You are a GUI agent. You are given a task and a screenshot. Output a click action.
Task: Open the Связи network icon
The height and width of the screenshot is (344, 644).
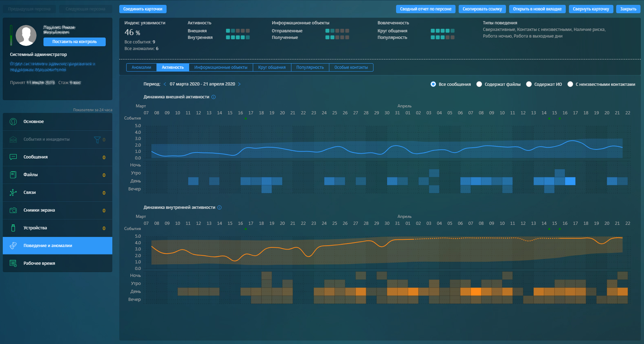[13, 193]
